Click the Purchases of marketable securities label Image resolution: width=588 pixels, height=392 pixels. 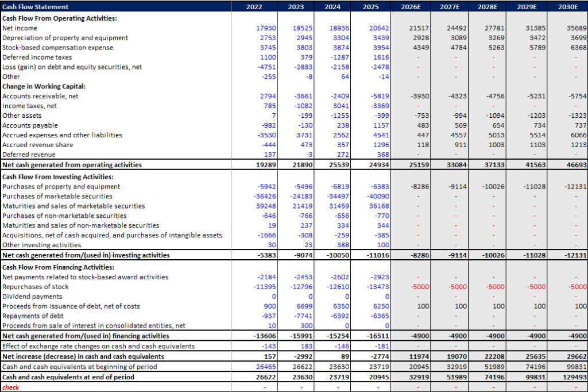[55, 196]
